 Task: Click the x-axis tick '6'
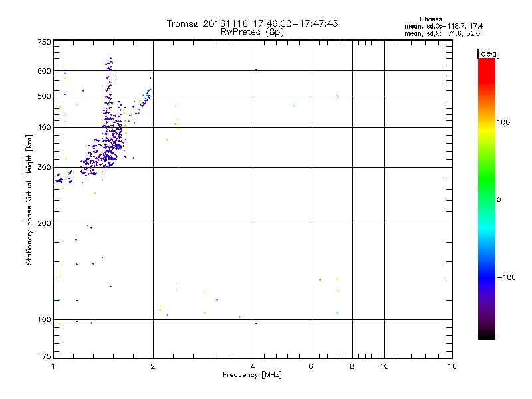click(x=311, y=366)
